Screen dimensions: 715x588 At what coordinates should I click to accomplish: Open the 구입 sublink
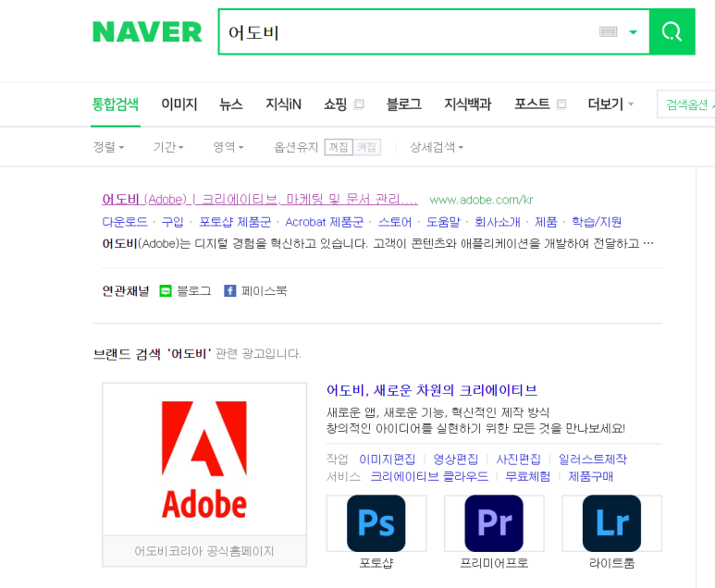173,222
